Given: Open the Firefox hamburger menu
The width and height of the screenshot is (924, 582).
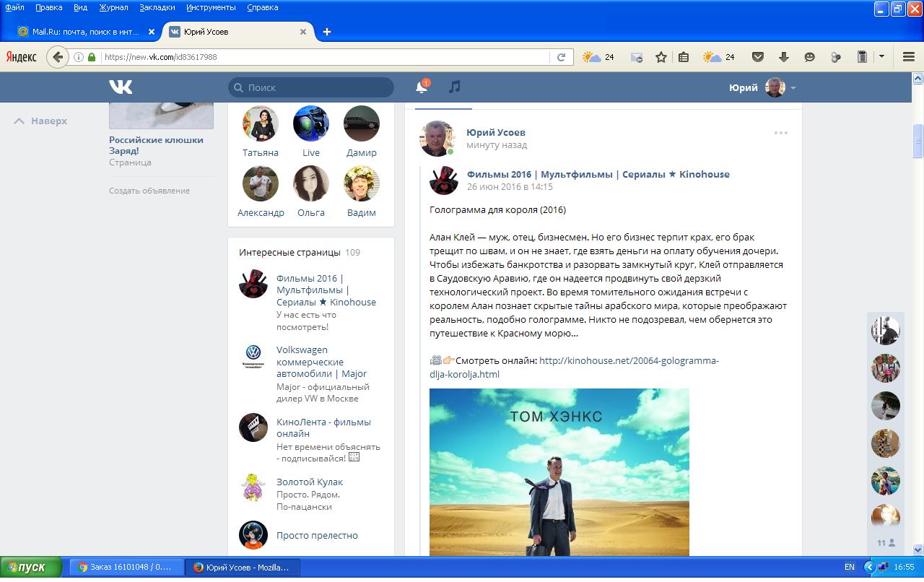Looking at the screenshot, I should [x=909, y=57].
